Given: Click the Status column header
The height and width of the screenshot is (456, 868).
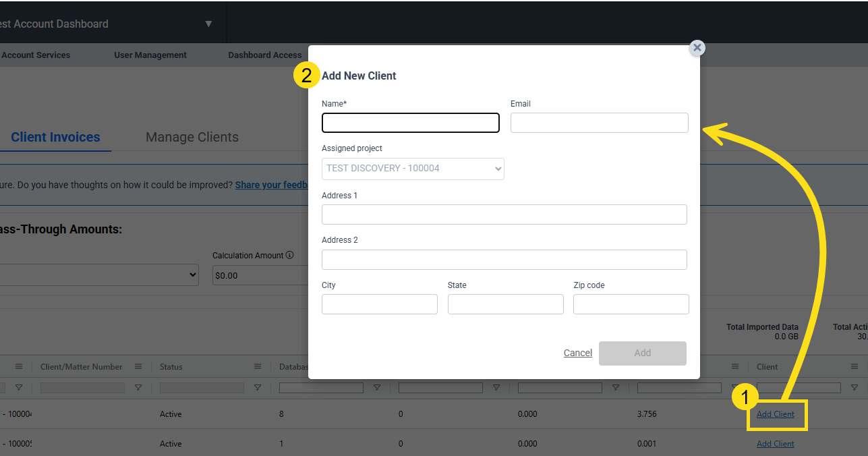Looking at the screenshot, I should [171, 367].
